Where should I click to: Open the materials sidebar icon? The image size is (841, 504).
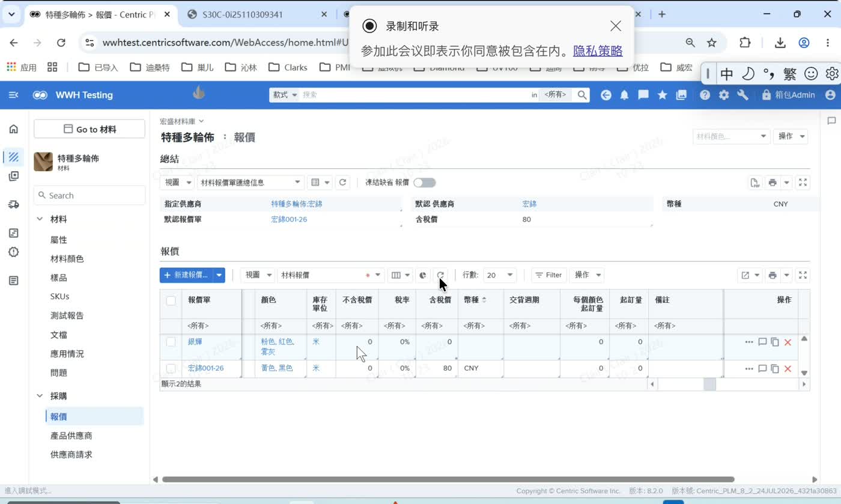13,157
